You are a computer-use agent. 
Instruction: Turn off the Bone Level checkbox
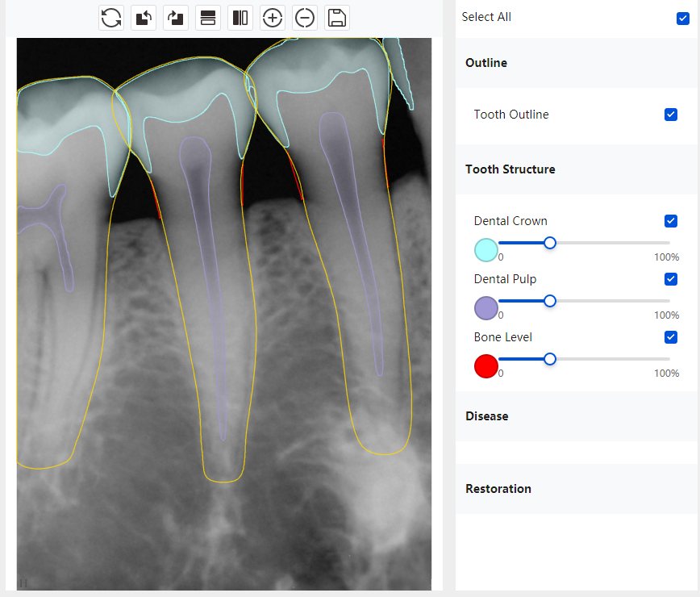pyautogui.click(x=670, y=337)
